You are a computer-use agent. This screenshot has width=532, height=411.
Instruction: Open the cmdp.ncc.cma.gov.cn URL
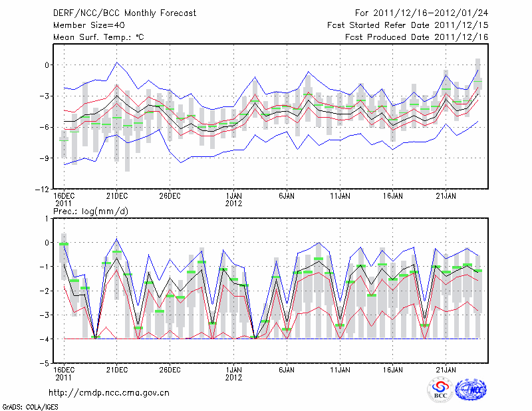pos(109,393)
